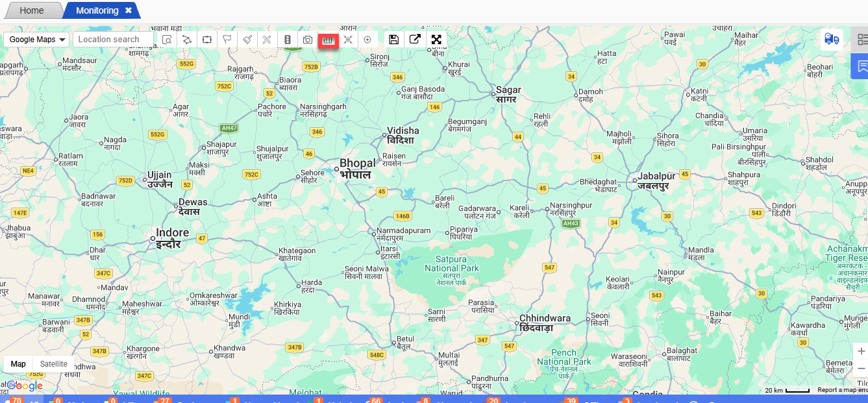Toggle the target tracking circle icon

pyautogui.click(x=367, y=40)
